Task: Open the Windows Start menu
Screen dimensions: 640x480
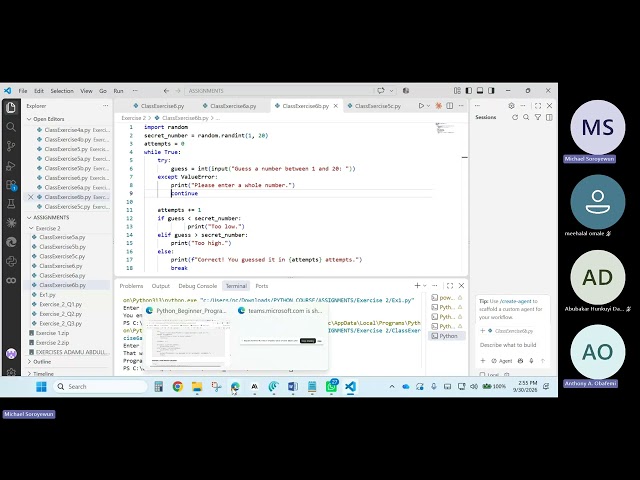Action: pos(41,387)
